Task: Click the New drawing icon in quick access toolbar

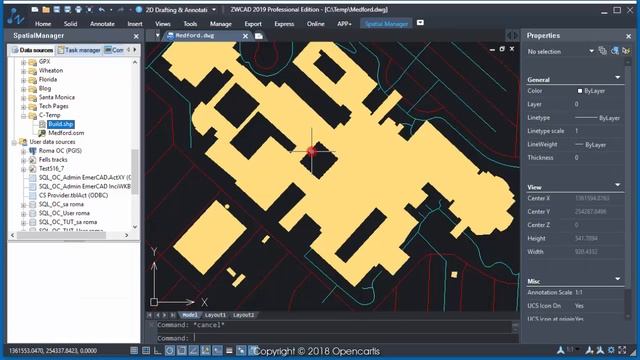Action: pyautogui.click(x=35, y=9)
